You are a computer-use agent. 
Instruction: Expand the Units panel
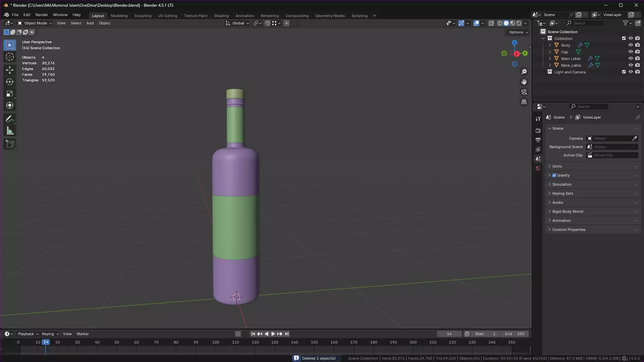557,166
